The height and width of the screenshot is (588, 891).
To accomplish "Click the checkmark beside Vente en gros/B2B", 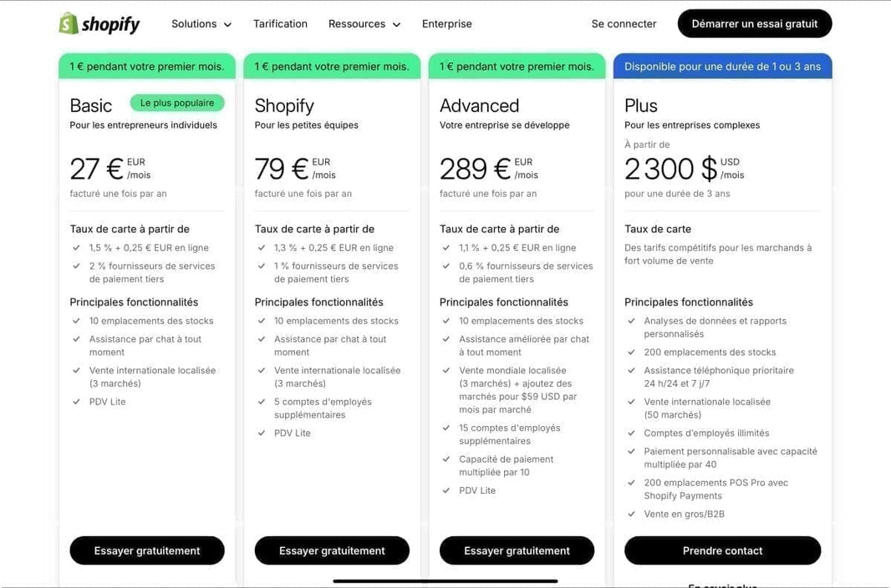I will click(632, 514).
